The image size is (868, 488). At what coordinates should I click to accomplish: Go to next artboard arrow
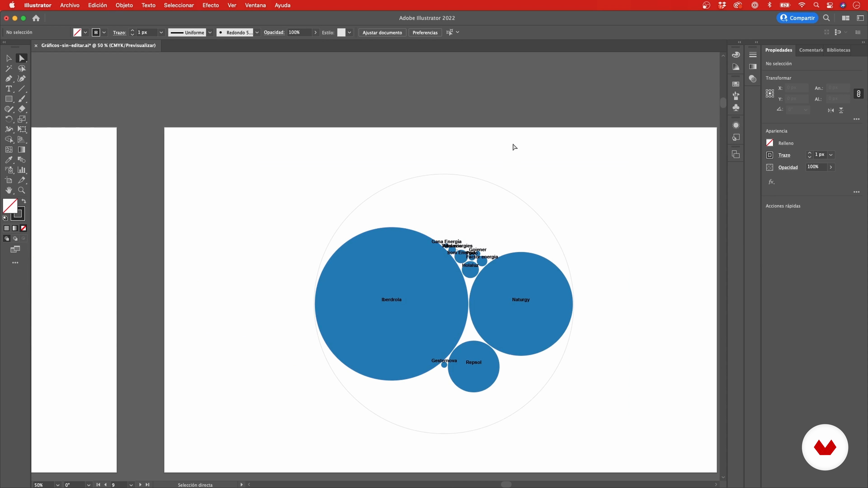click(140, 485)
